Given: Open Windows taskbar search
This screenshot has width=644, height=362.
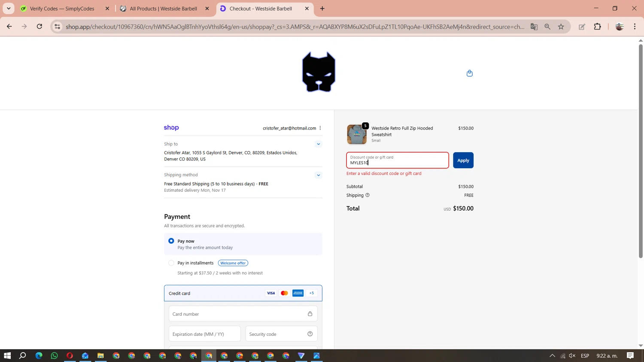Looking at the screenshot, I should coord(23,356).
